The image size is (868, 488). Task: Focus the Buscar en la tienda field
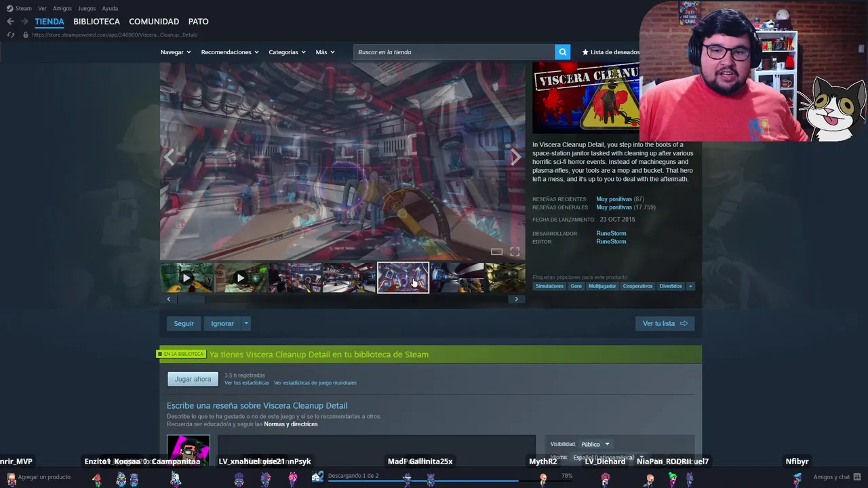(x=454, y=52)
